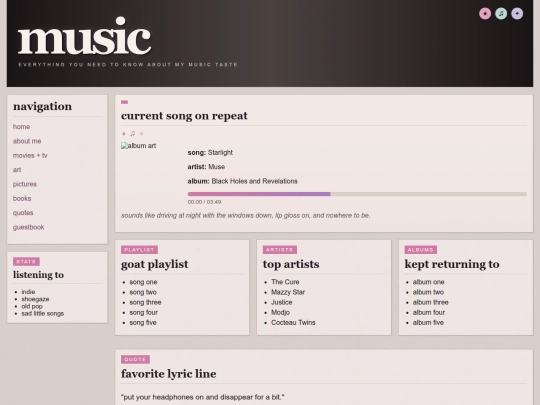The width and height of the screenshot is (540, 405).
Task: Click album name Black Holes and Revelations
Action: click(255, 181)
